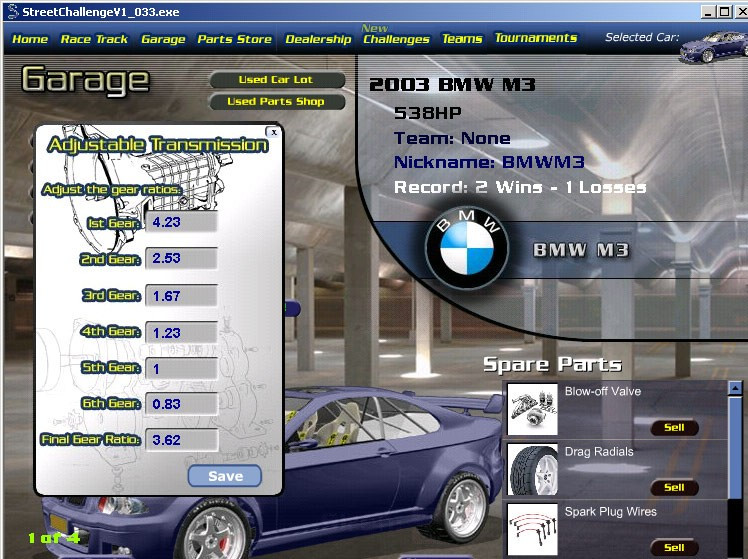Click the Spare Parts scrollbar thumb

[735, 446]
